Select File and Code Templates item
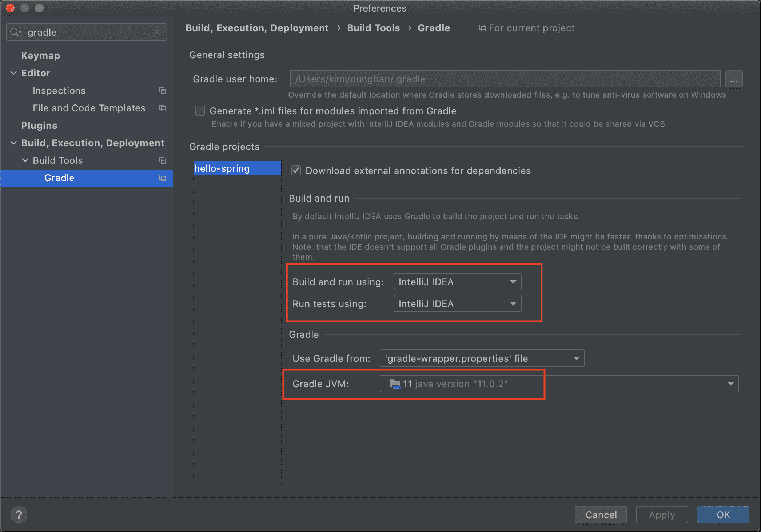The height and width of the screenshot is (532, 761). click(89, 108)
